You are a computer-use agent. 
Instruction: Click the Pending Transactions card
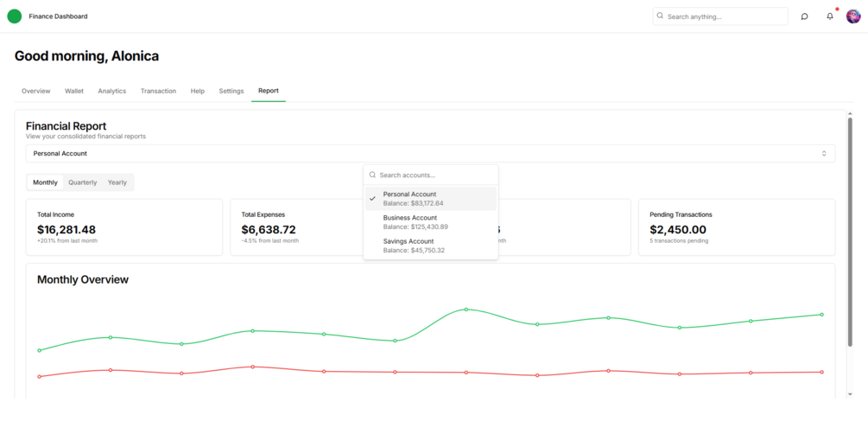737,227
